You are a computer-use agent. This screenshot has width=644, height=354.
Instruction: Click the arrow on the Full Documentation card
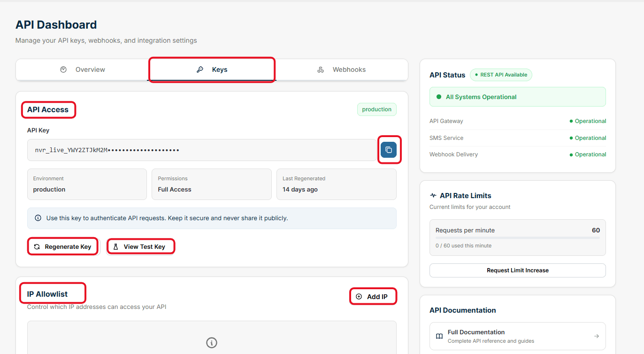coord(597,336)
